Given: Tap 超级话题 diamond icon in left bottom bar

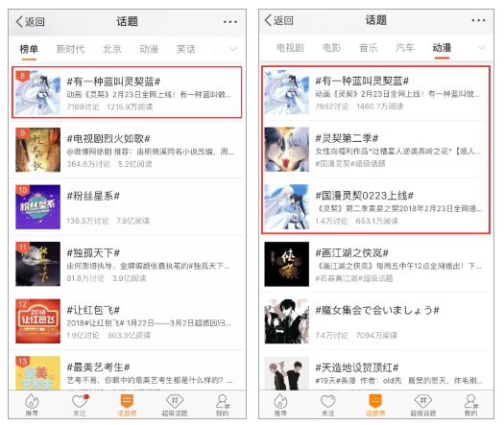Looking at the screenshot, I should (x=175, y=405).
